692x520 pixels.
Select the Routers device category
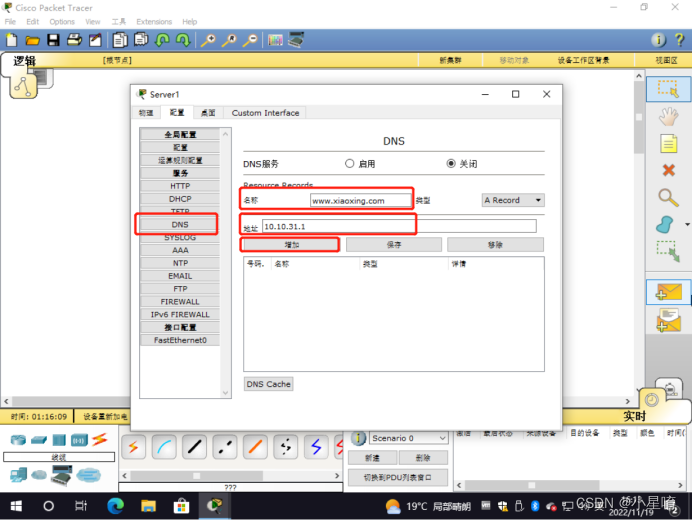18,440
